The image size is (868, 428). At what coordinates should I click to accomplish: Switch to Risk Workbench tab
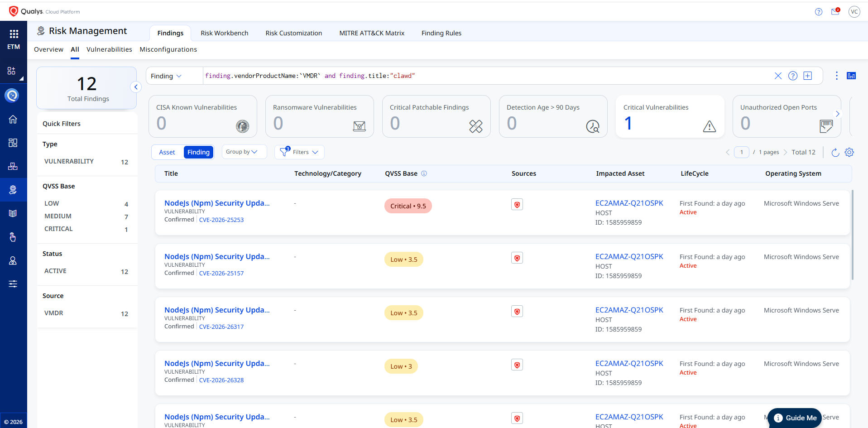tap(225, 33)
